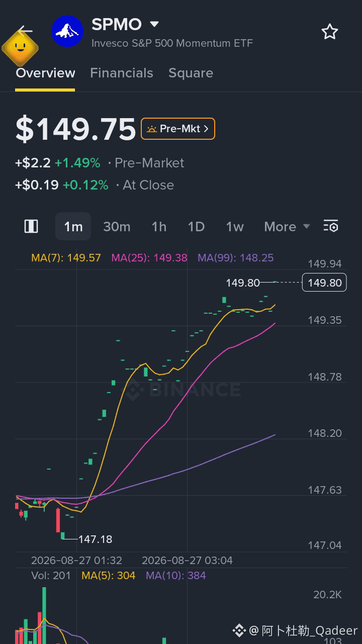The height and width of the screenshot is (644, 362).
Task: Add SPMO to favorites with star icon
Action: point(330,32)
